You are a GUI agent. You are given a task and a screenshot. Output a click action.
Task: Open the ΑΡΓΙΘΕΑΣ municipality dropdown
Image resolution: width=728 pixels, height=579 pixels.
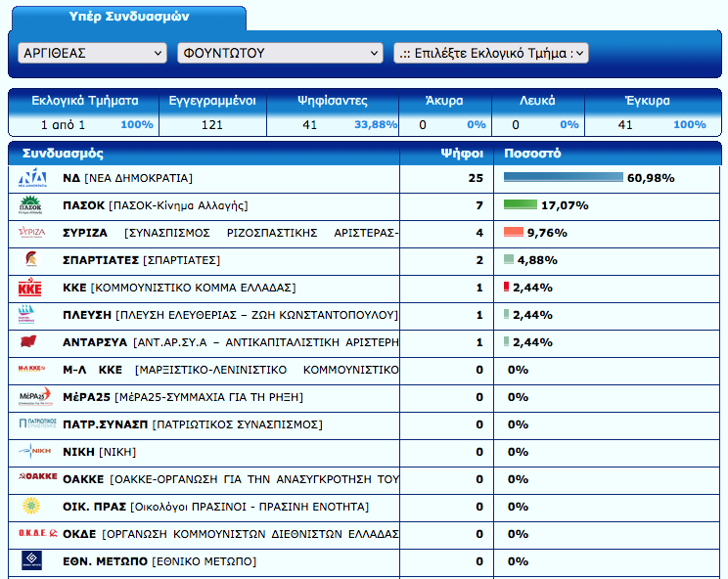(x=93, y=53)
